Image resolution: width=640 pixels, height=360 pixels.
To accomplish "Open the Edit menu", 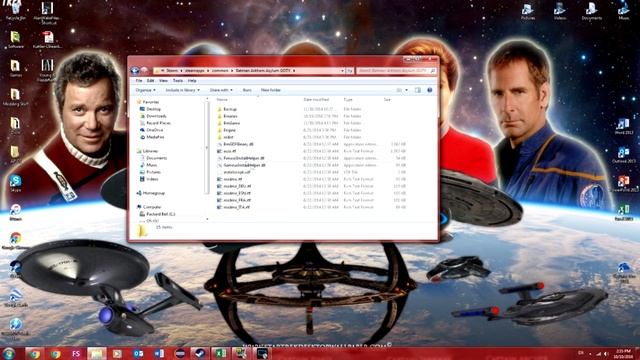I will point(151,81).
